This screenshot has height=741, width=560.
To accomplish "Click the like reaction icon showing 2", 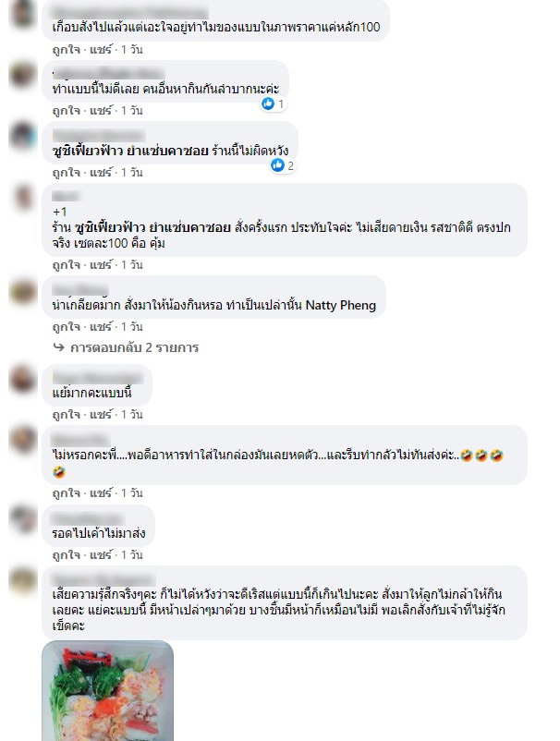I will click(277, 165).
